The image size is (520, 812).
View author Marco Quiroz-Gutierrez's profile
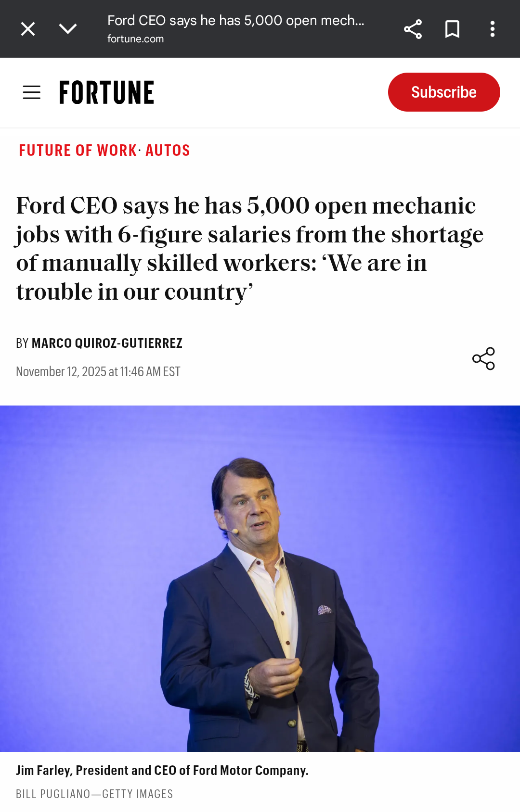click(x=107, y=343)
